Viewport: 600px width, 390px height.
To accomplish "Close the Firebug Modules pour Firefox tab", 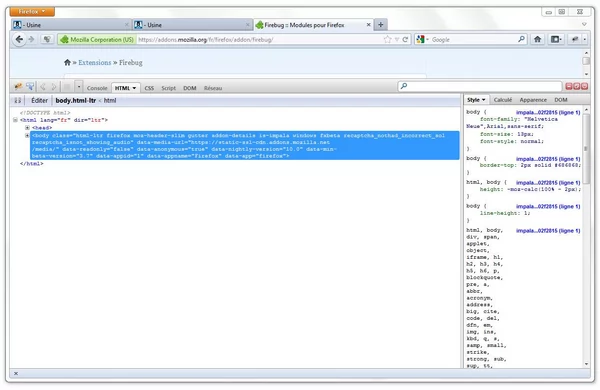I will point(368,25).
